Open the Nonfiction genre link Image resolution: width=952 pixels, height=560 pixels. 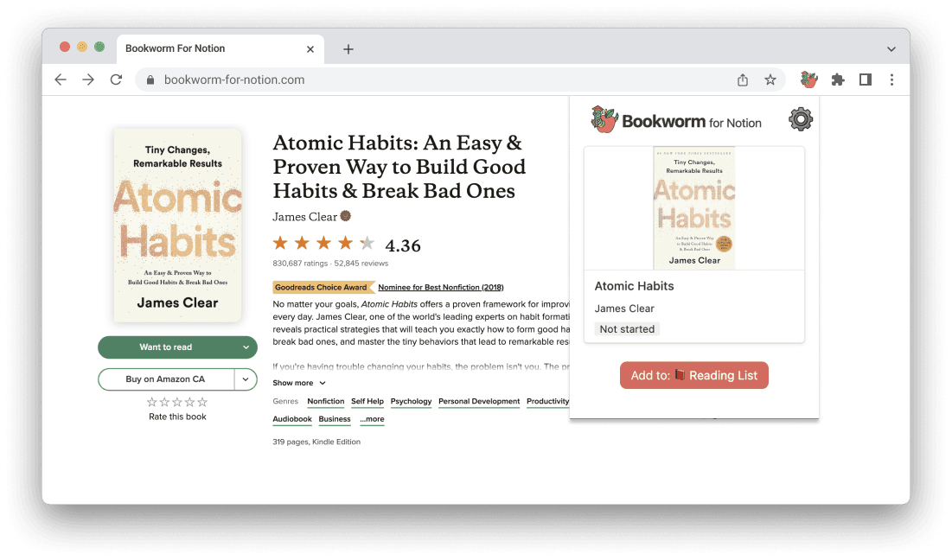pos(325,401)
